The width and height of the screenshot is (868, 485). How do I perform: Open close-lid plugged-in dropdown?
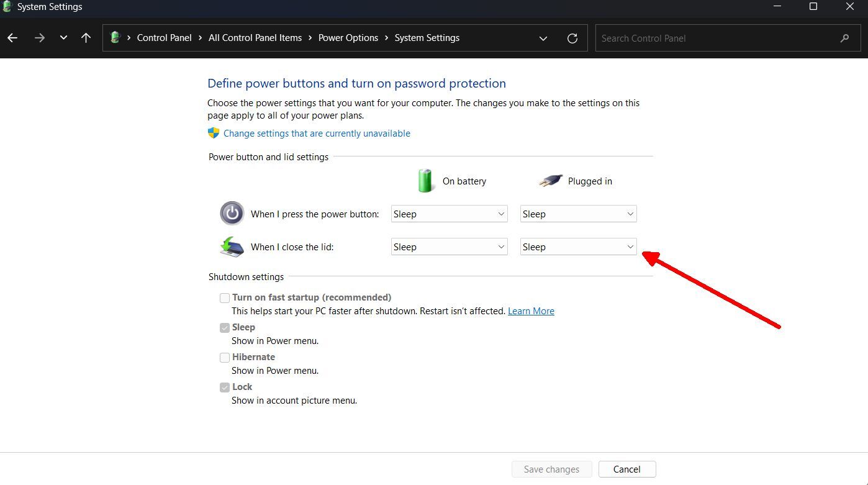[578, 247]
